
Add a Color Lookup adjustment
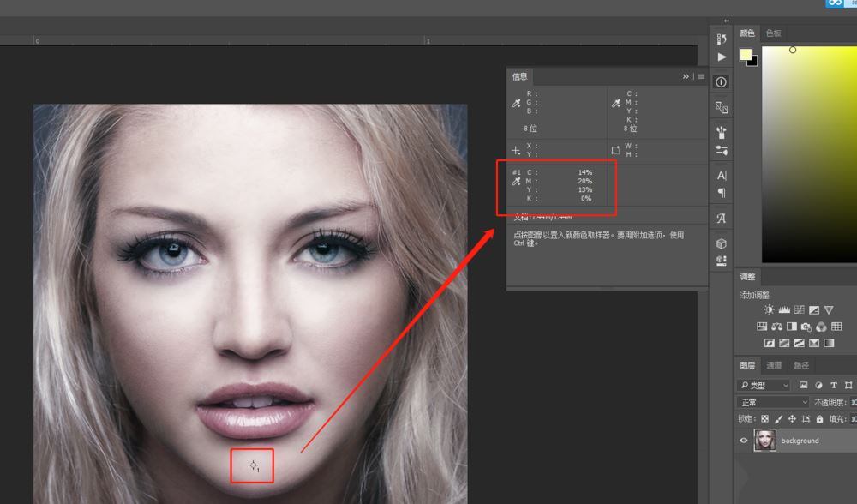836,327
